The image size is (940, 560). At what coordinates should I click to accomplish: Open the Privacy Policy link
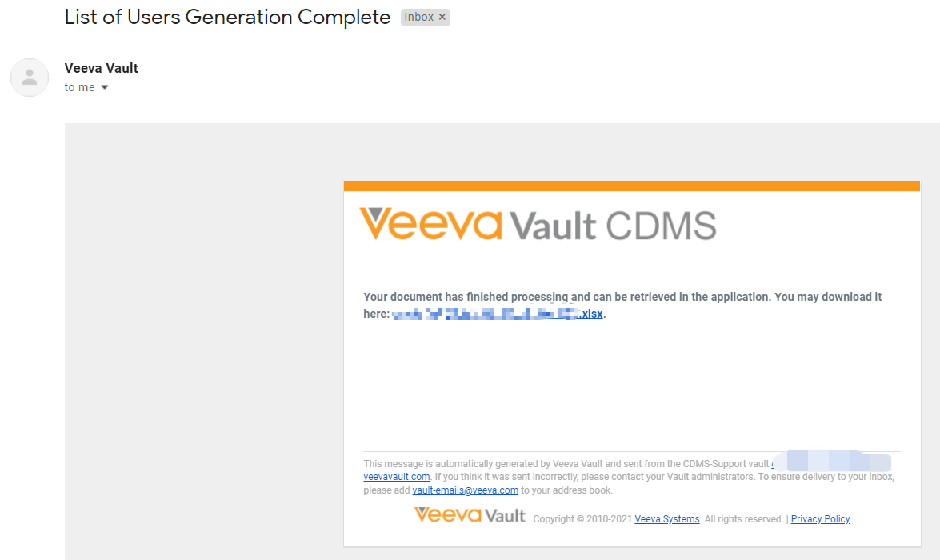point(820,519)
